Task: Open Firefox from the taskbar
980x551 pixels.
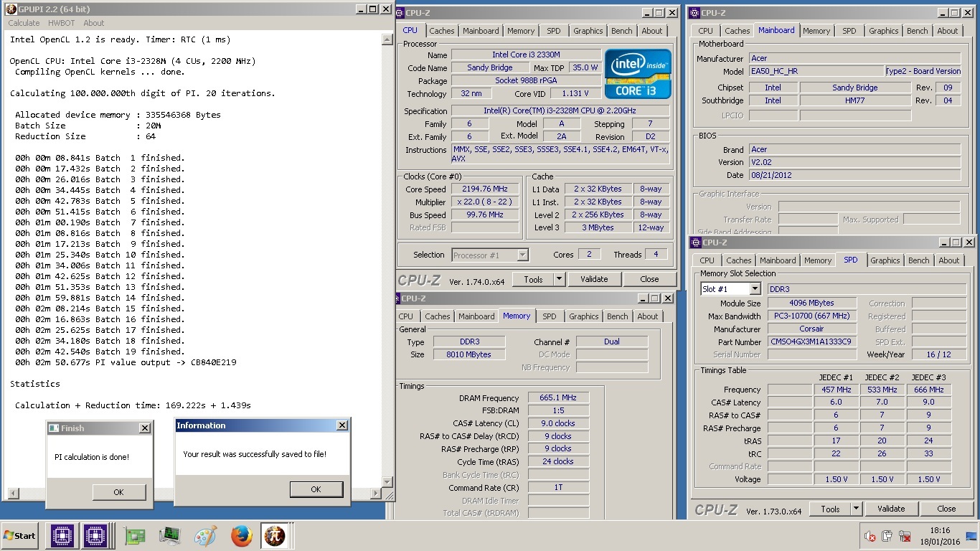Action: (x=242, y=536)
